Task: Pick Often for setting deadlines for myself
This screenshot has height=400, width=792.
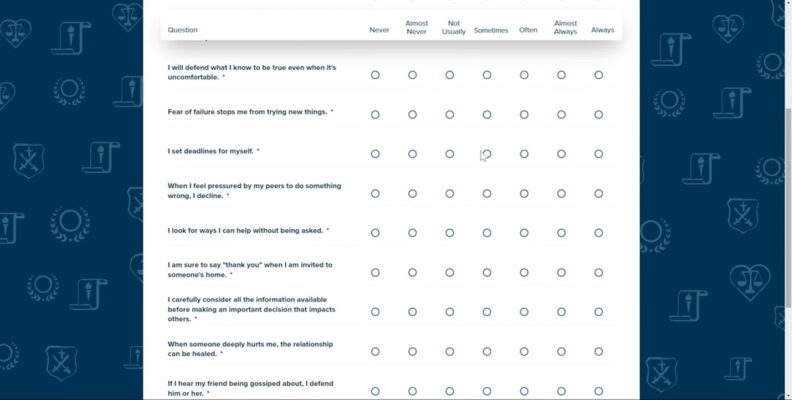Action: pos(524,154)
